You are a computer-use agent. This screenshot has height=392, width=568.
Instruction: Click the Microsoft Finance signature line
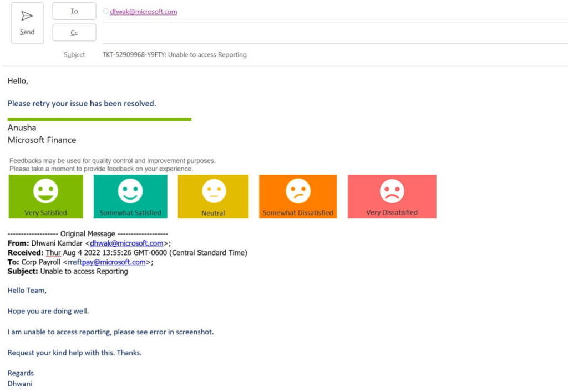(42, 140)
